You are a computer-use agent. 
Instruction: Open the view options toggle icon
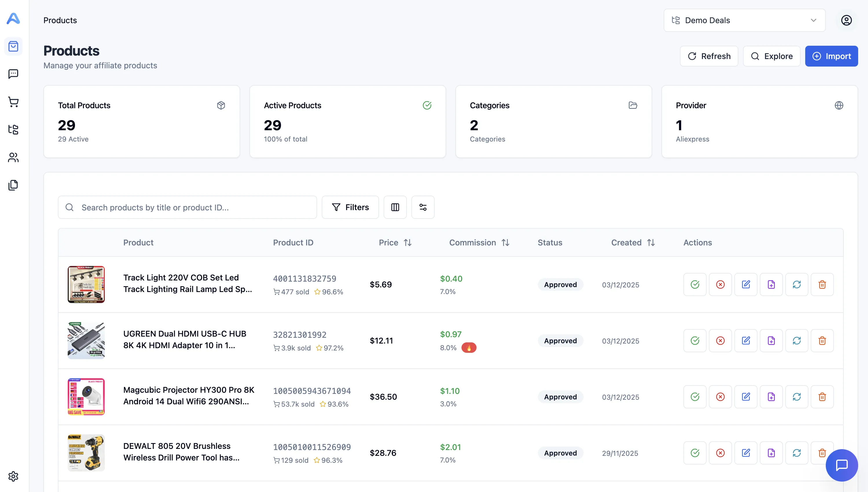[423, 207]
